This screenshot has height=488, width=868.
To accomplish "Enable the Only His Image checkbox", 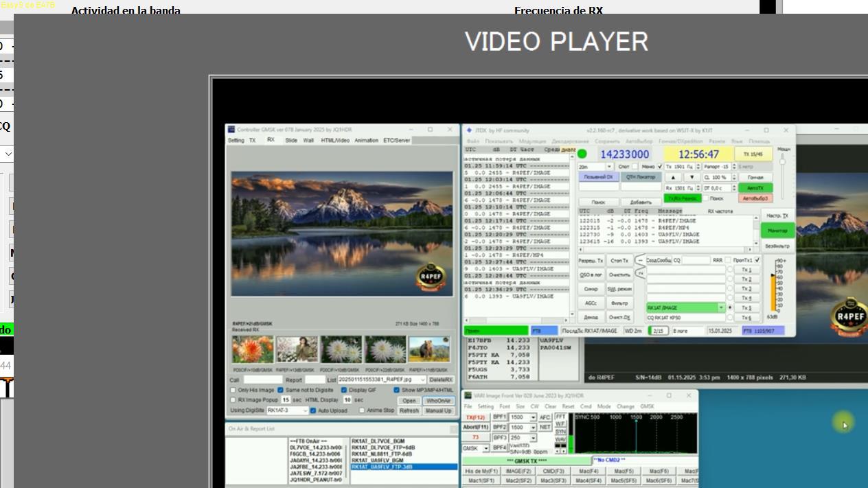I will click(x=233, y=390).
